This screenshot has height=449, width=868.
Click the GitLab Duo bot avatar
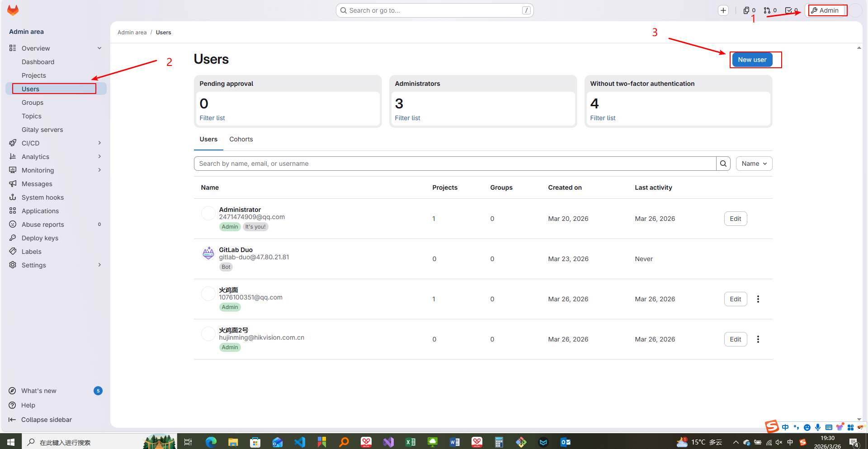(208, 253)
